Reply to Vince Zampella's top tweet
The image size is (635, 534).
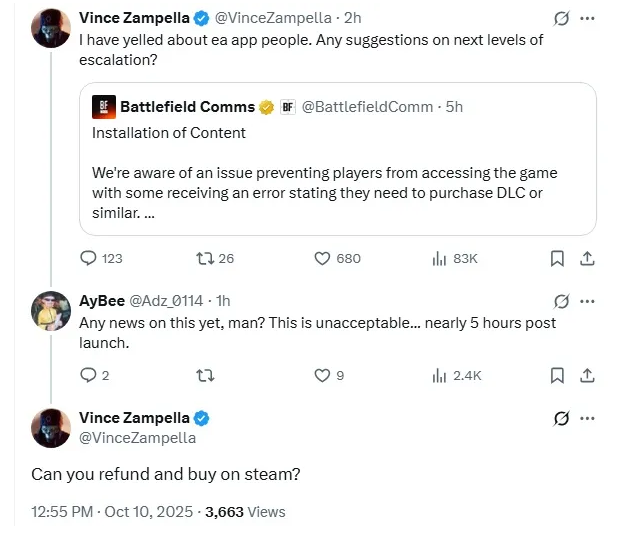click(x=88, y=258)
